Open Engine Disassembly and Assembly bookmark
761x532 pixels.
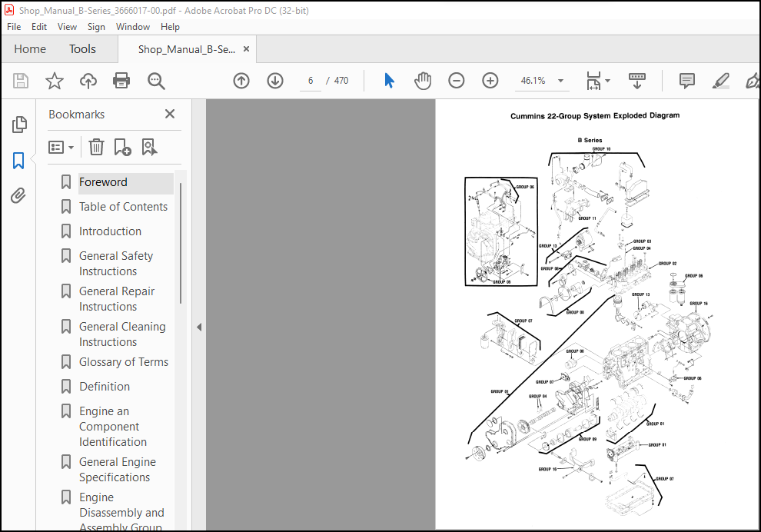[121, 511]
